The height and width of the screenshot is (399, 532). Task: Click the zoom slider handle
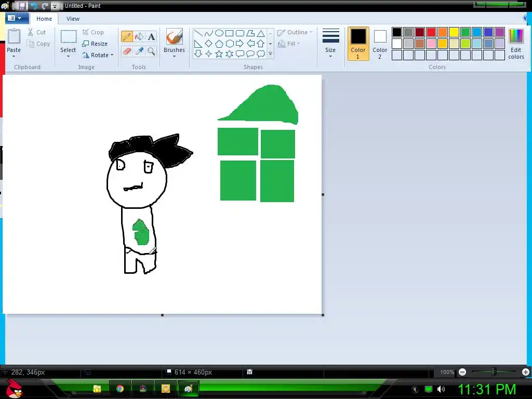pyautogui.click(x=495, y=372)
